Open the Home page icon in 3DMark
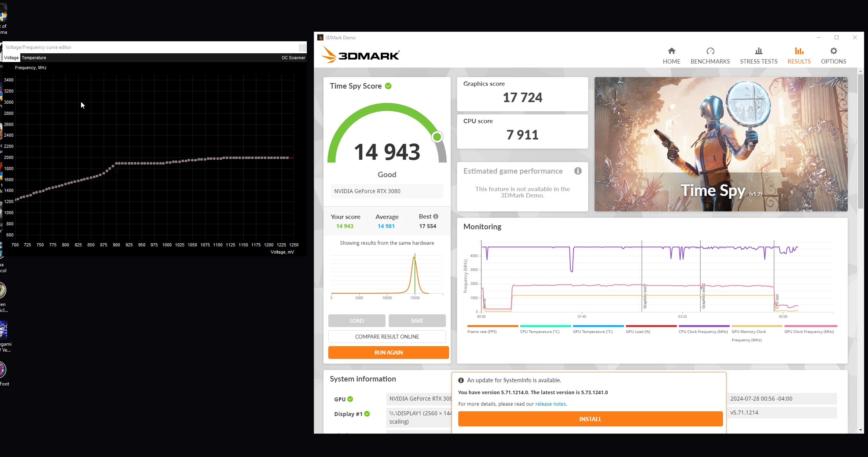 (x=671, y=51)
